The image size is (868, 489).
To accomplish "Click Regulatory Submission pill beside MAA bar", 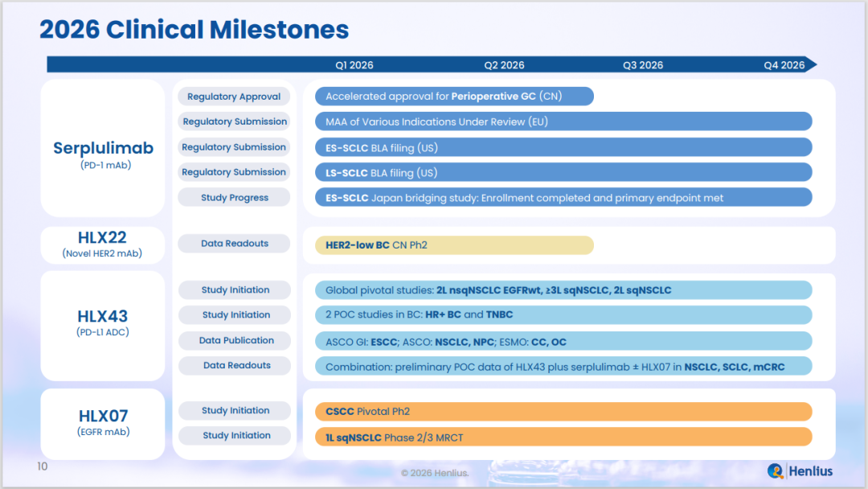I will (234, 121).
